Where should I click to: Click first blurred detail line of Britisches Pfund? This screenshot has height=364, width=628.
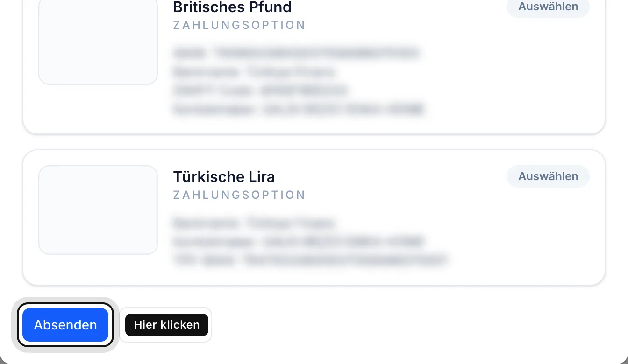point(296,53)
